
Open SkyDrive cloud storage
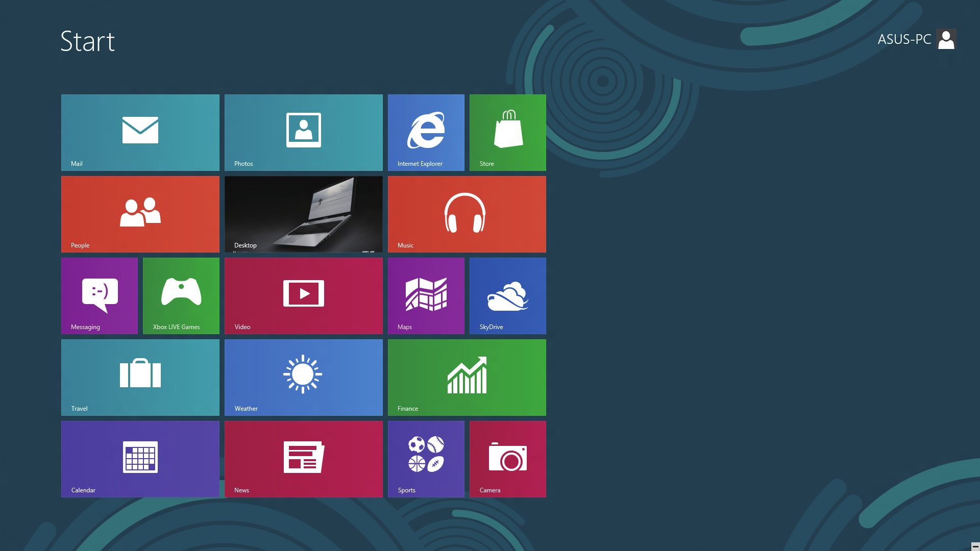click(x=507, y=296)
